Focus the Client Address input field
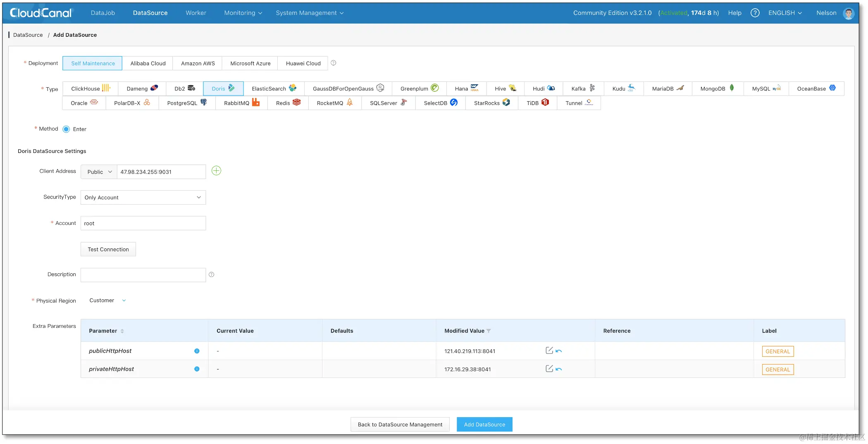 pyautogui.click(x=161, y=172)
